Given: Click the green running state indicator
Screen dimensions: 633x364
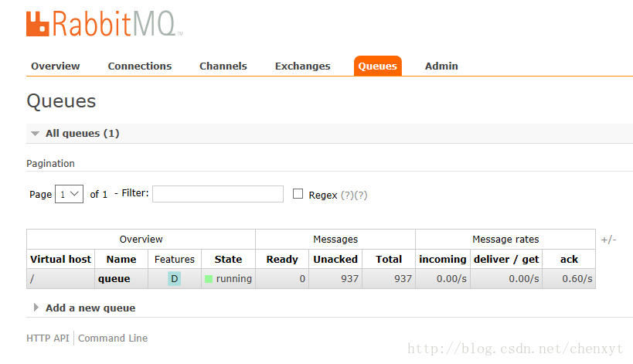Looking at the screenshot, I should pyautogui.click(x=209, y=279).
